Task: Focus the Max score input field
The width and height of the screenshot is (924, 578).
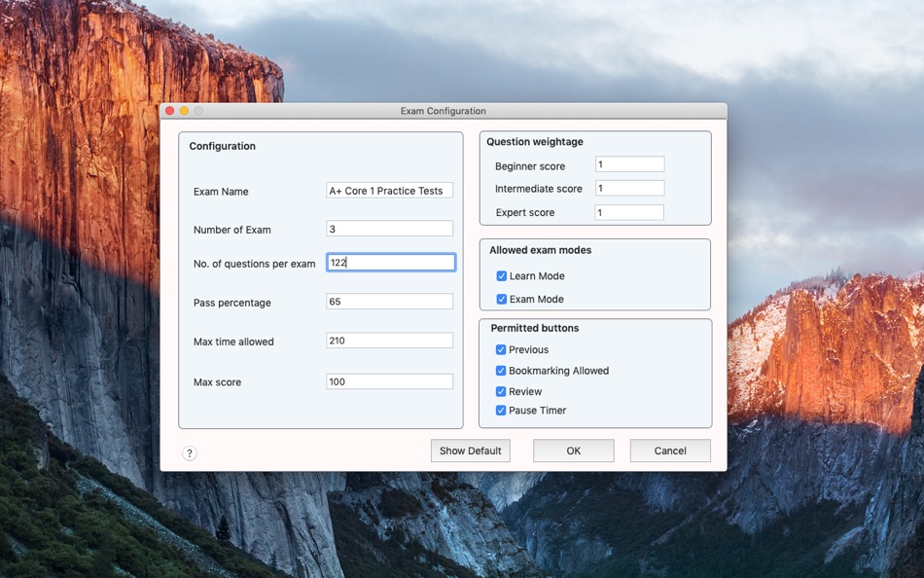Action: click(389, 381)
